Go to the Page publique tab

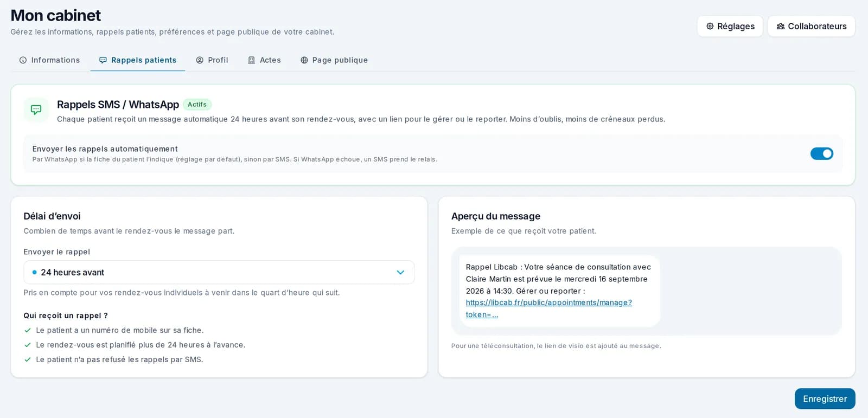[334, 60]
